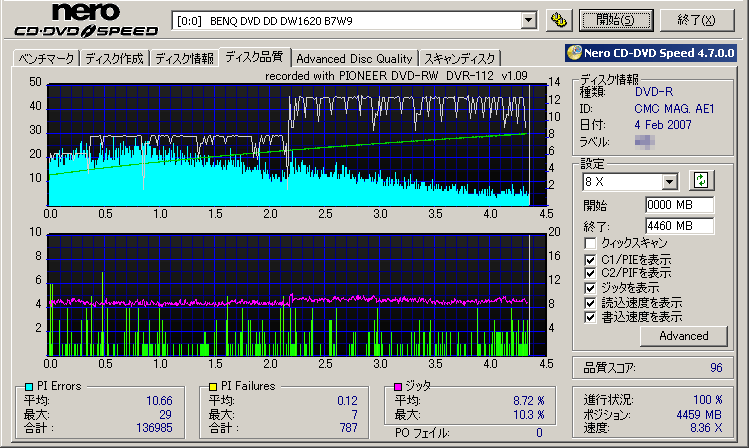
Task: Uncheck C1/PIEを表示 checkbox
Action: [590, 260]
